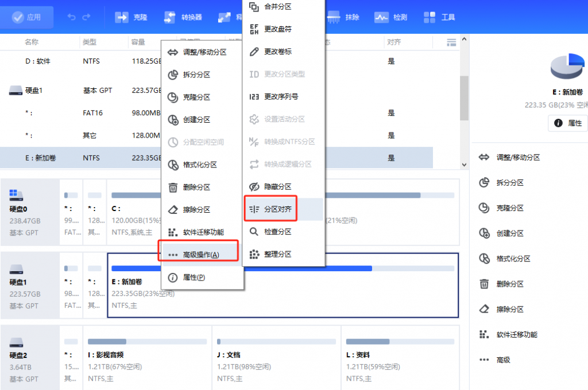This screenshot has width=588, height=390.
Task: Click 删除分区 in the right sidebar
Action: [x=509, y=283]
